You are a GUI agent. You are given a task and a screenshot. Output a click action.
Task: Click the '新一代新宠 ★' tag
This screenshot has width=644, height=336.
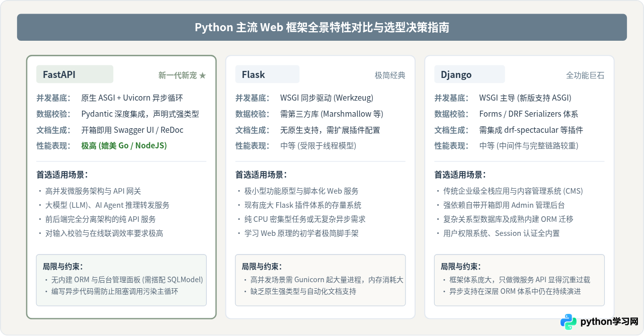tap(182, 75)
